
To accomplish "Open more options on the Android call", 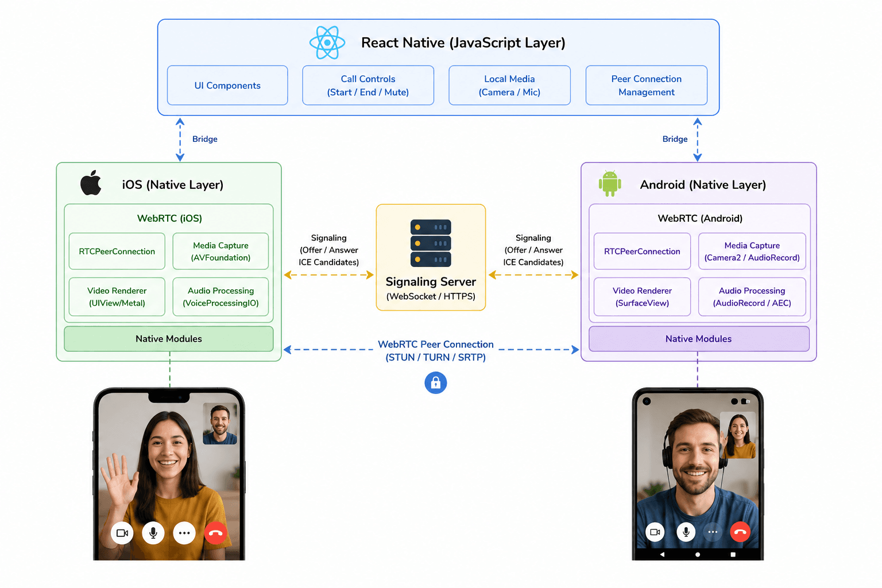I will tap(713, 532).
